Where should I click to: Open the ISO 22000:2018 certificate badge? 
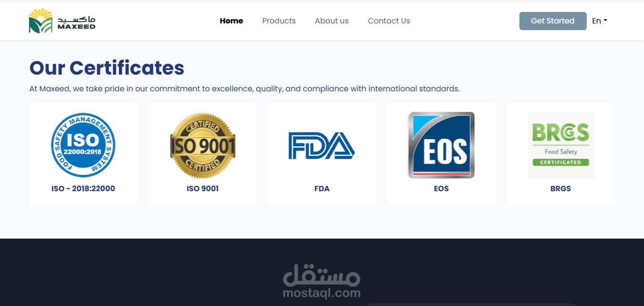pos(84,145)
